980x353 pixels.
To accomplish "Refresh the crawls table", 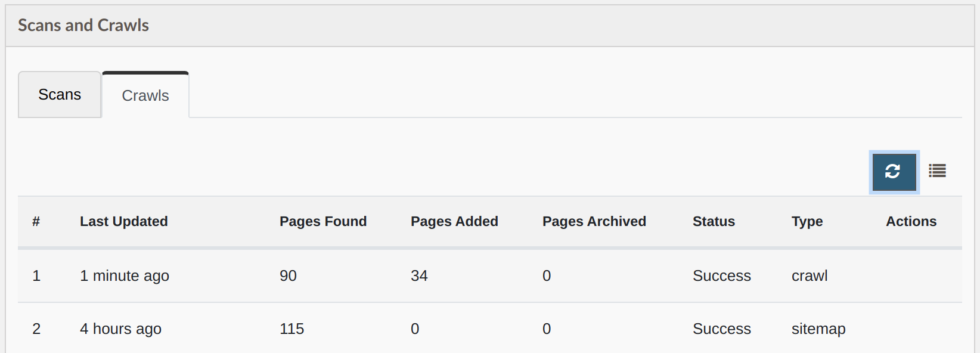I will (894, 172).
